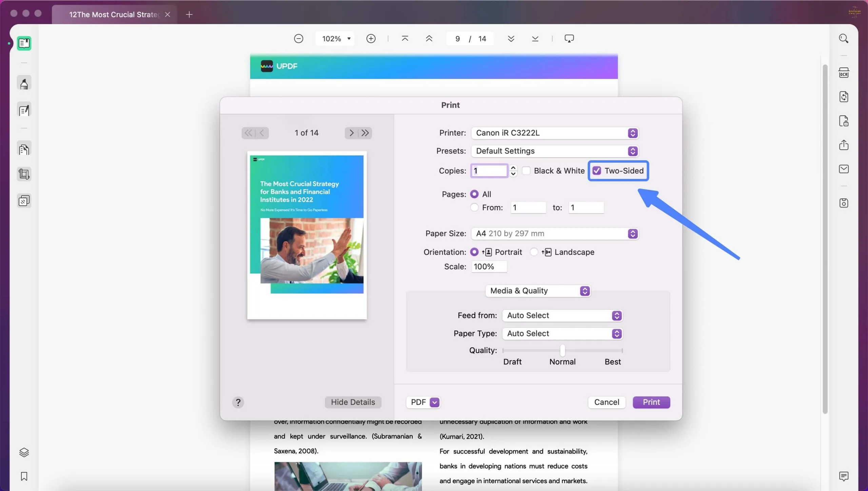Select Portrait orientation option
This screenshot has height=491, width=868.
[x=475, y=252]
